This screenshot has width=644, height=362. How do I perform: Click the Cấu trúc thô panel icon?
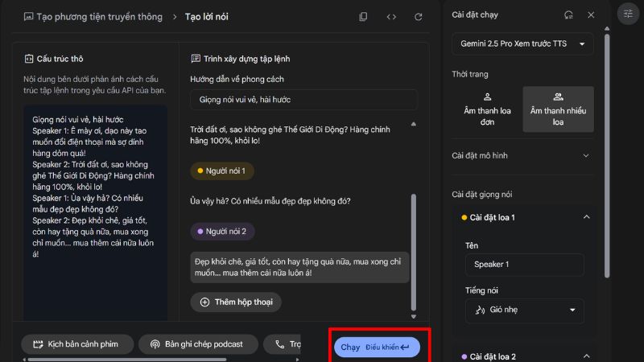(29, 59)
